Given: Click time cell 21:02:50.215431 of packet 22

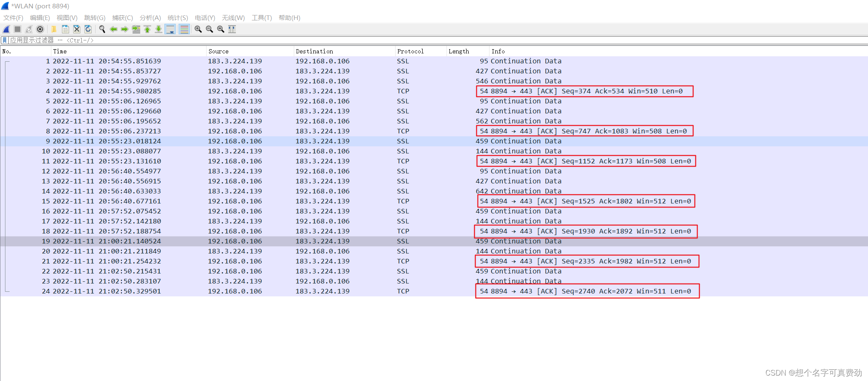Looking at the screenshot, I should click(107, 271).
